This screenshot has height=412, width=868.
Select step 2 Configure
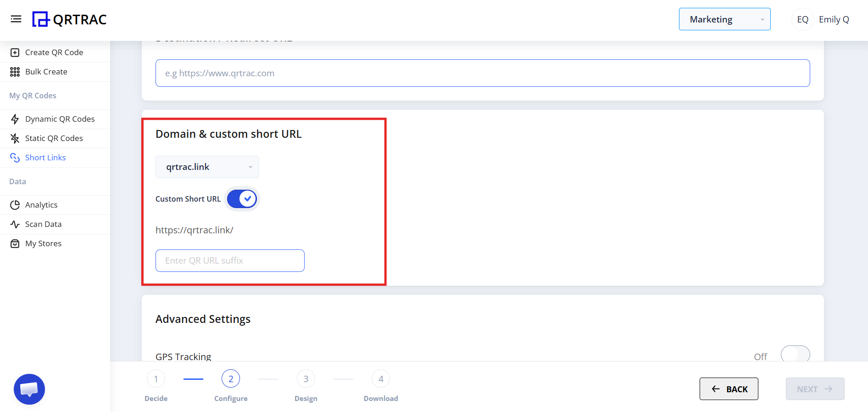pos(231,386)
